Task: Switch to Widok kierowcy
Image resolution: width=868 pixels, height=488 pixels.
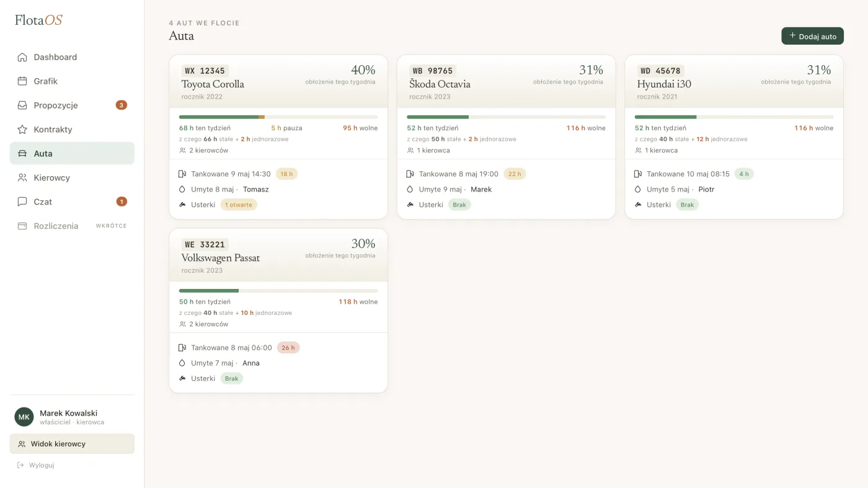Action: pos(72,444)
